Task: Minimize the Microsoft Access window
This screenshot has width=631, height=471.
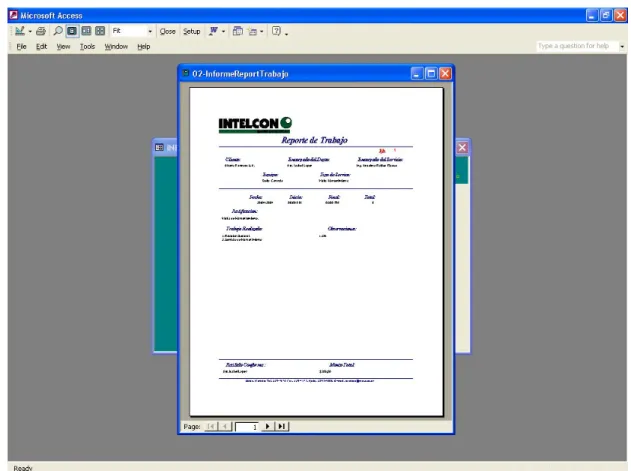Action: point(592,16)
